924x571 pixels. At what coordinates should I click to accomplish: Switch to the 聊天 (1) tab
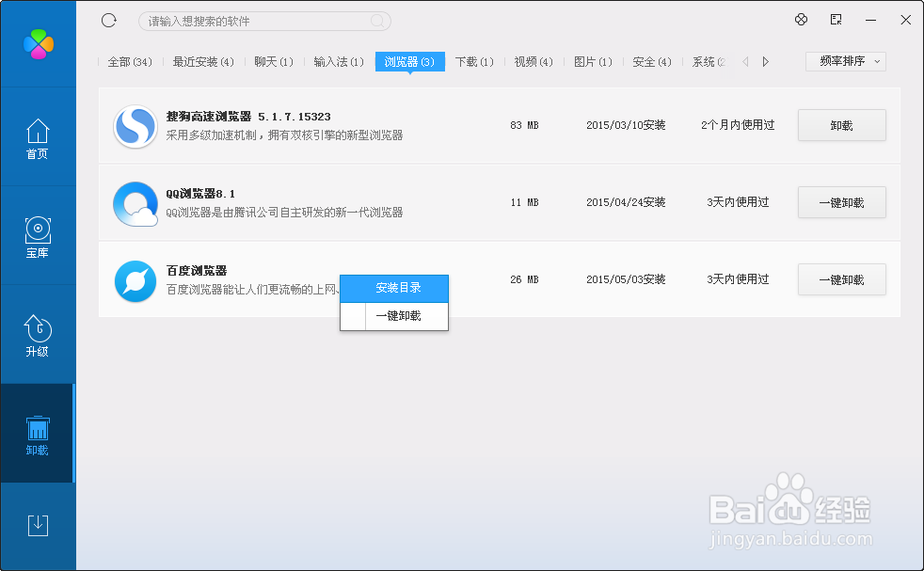click(274, 62)
